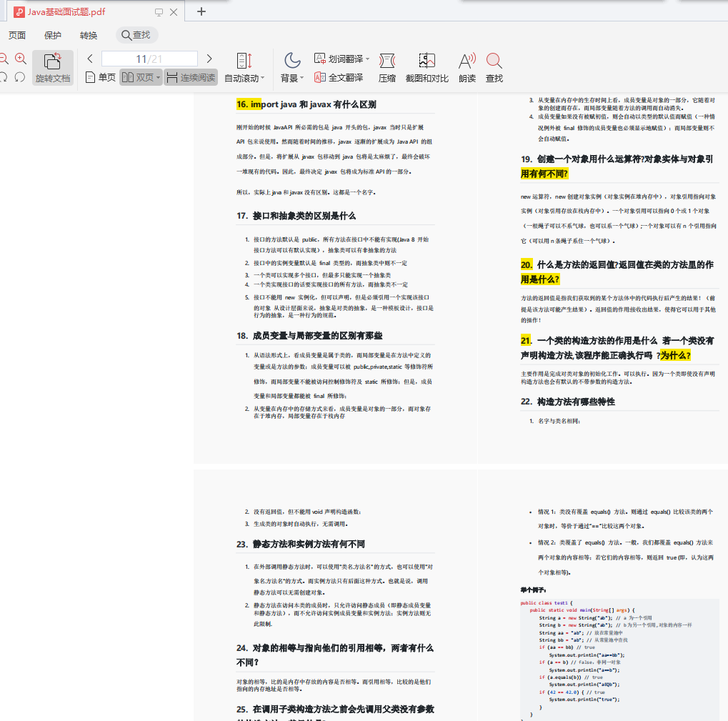
Task: Go to the previous page arrow
Action: pos(90,59)
